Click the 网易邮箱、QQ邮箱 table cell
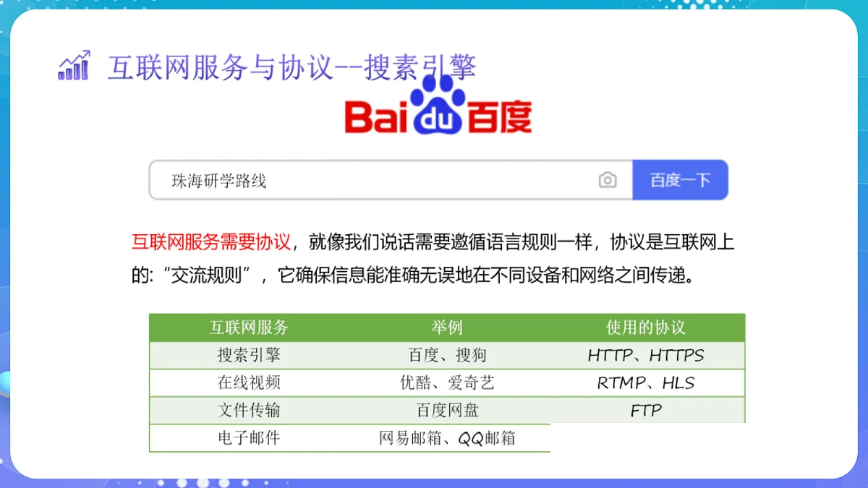Screen dimensions: 868x488 click(447, 437)
